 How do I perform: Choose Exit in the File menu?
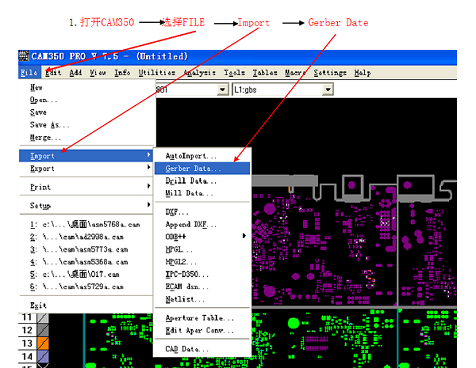pyautogui.click(x=86, y=305)
